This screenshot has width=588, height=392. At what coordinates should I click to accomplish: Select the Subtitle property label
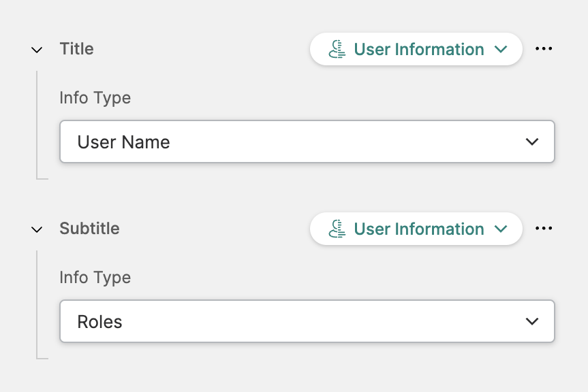tap(89, 229)
